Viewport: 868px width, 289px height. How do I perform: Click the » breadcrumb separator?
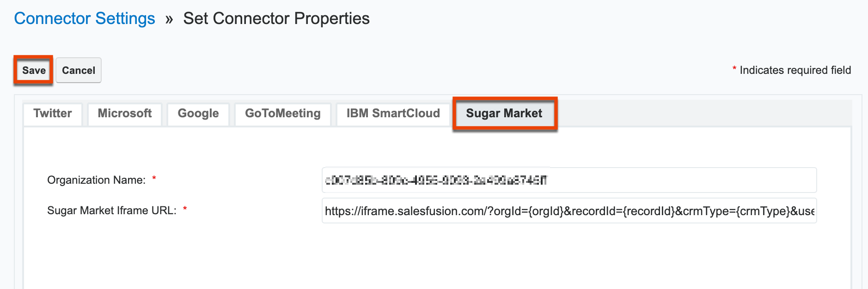[169, 19]
